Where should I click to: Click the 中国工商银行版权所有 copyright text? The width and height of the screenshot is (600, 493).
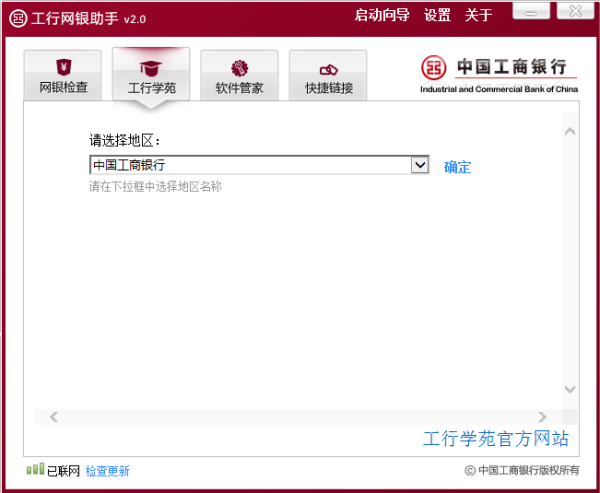click(522, 470)
